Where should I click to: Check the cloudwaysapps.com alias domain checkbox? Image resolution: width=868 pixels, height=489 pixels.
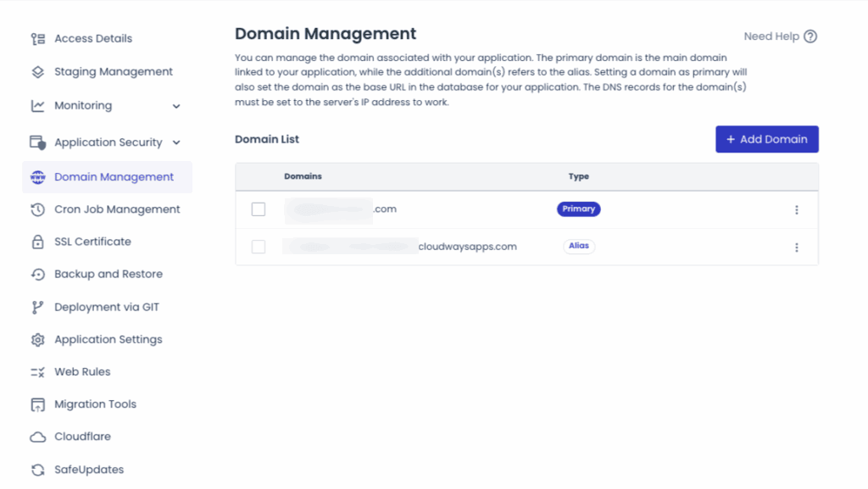point(259,247)
